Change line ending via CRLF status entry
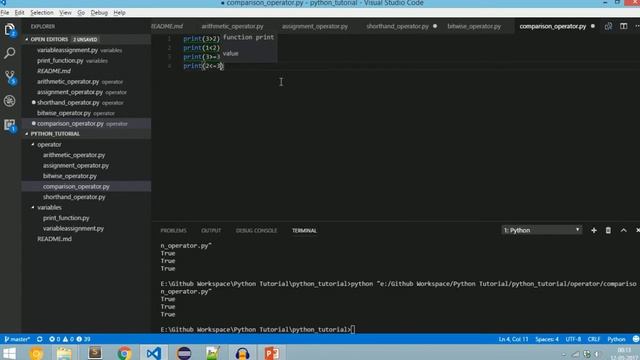640x360 pixels. 594,339
